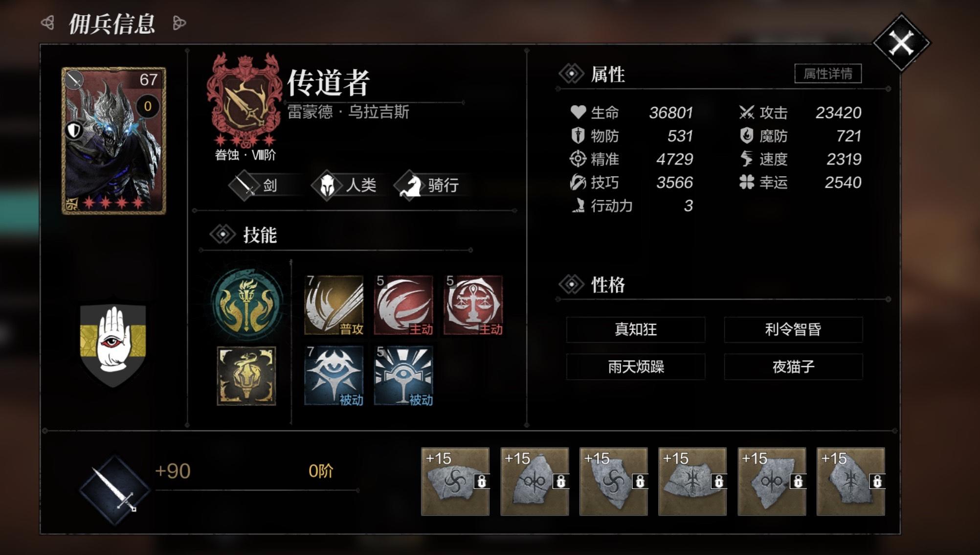The image size is (980, 555).
Task: Click the 真知狂 personality trait
Action: point(636,329)
